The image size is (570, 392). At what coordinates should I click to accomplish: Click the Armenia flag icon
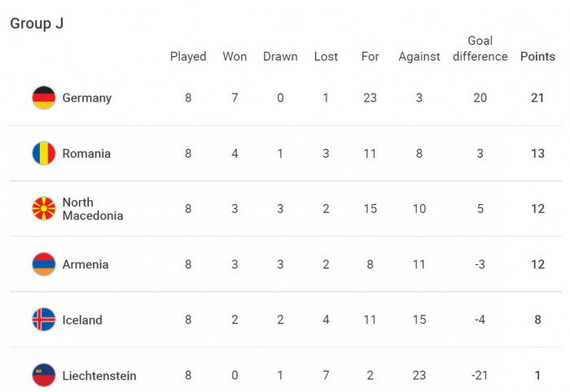click(44, 264)
